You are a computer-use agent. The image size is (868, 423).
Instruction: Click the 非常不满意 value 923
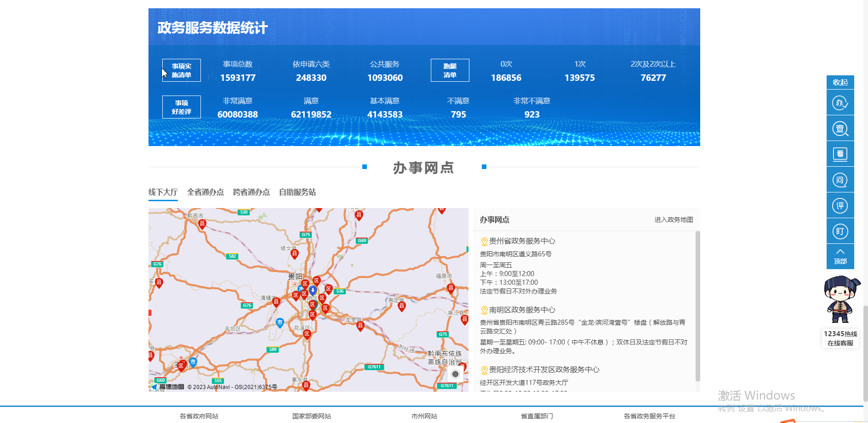tap(532, 114)
